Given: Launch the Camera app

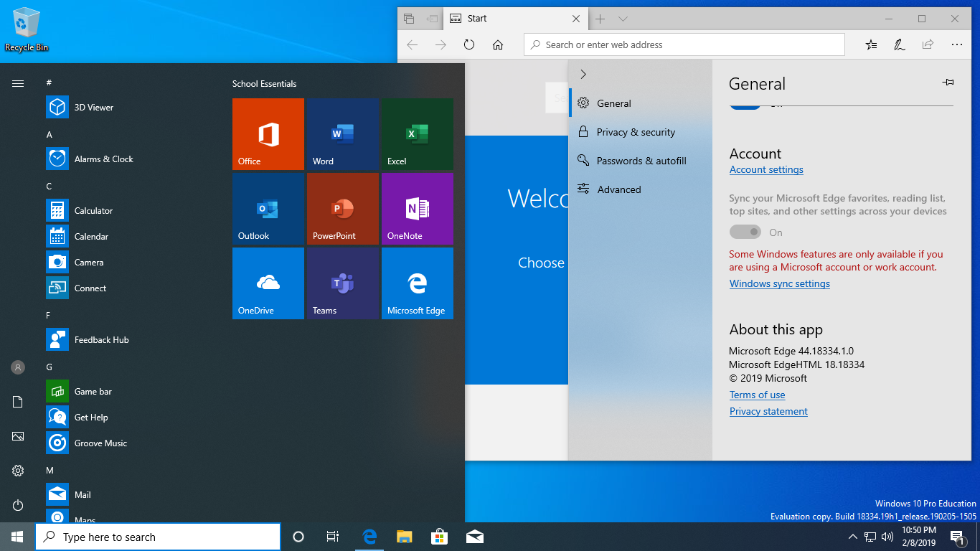Looking at the screenshot, I should (129, 263).
